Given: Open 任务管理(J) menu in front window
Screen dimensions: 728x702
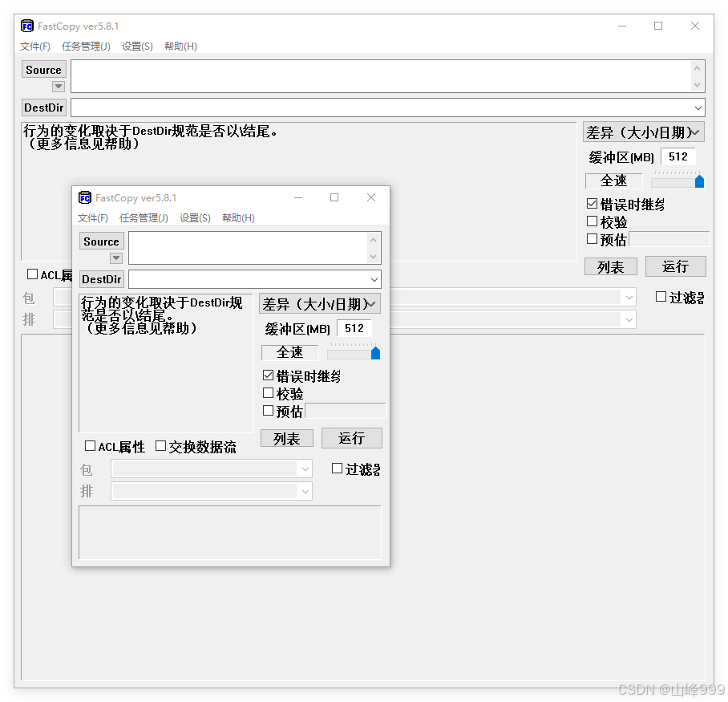Looking at the screenshot, I should (144, 218).
